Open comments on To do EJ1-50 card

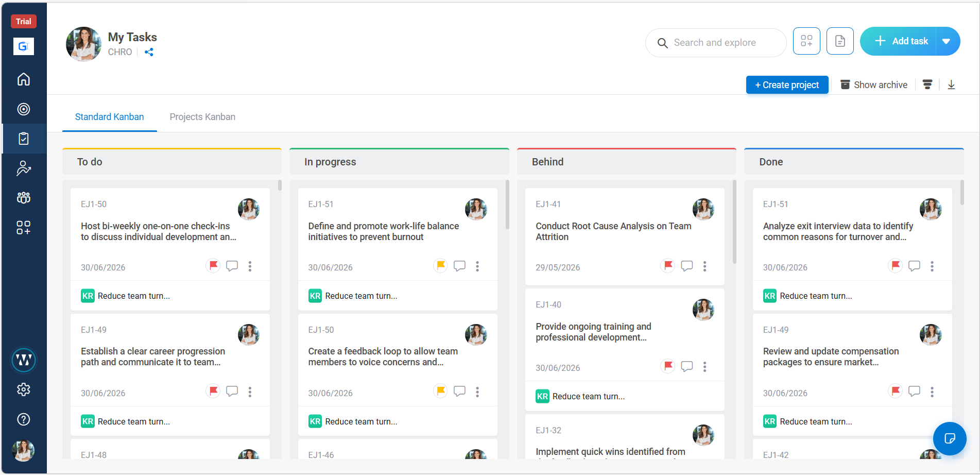point(232,266)
